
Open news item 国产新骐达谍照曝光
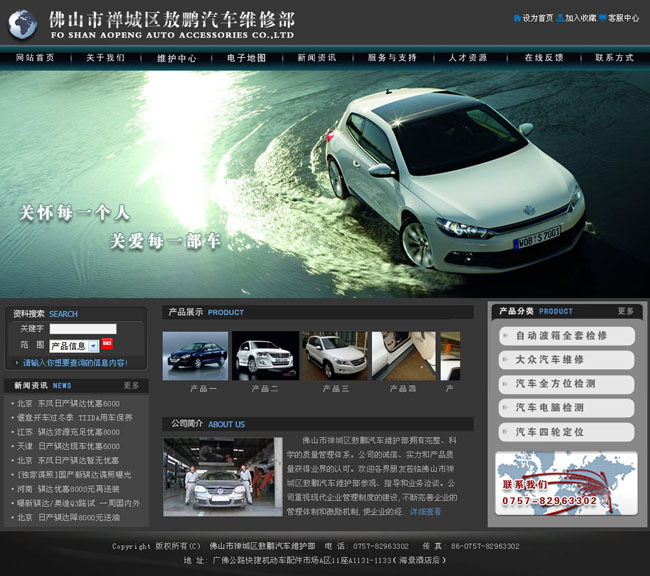(x=74, y=475)
